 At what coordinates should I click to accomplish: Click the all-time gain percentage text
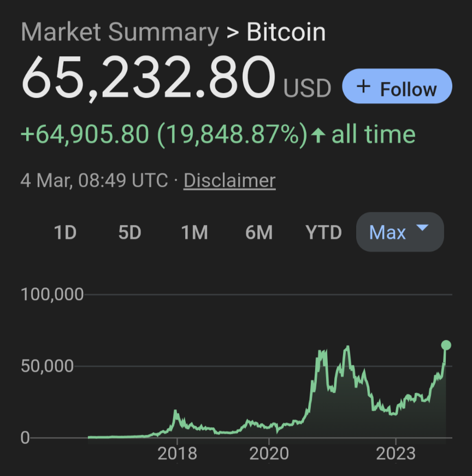click(x=233, y=134)
